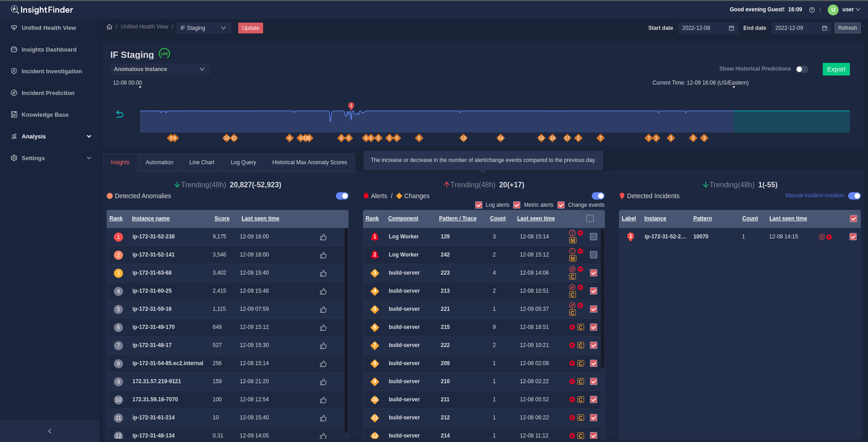
Task: Check Log Worker pattern 129 row checkbox
Action: 594,237
